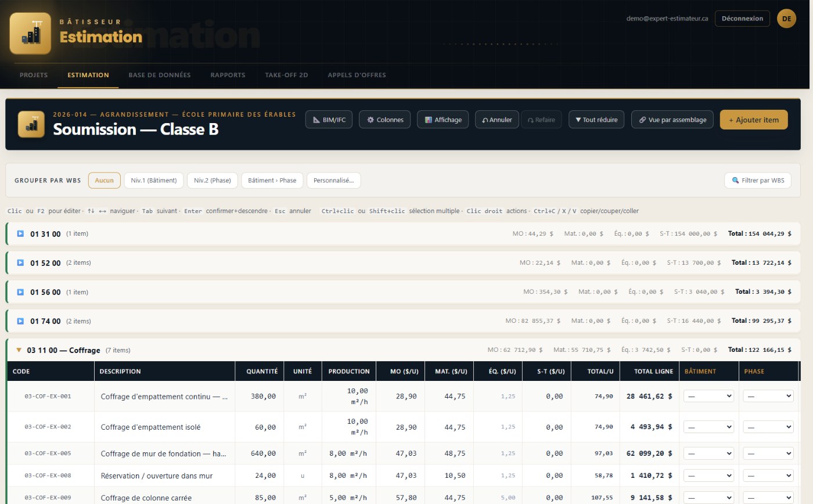Viewport: 813px width, 504px height.
Task: Open Bâtiment dropdown for 03-COF-EX-002
Action: (708, 427)
